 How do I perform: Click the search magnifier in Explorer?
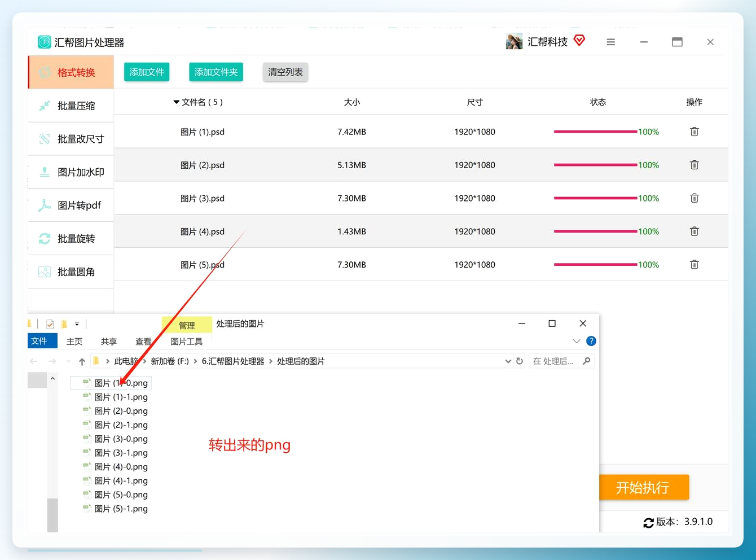coord(587,361)
